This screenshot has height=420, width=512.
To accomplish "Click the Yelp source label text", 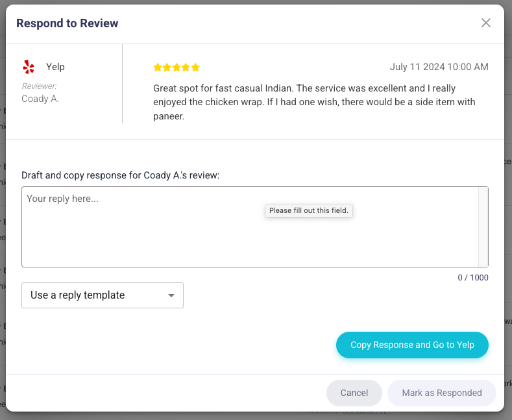I will click(x=55, y=67).
